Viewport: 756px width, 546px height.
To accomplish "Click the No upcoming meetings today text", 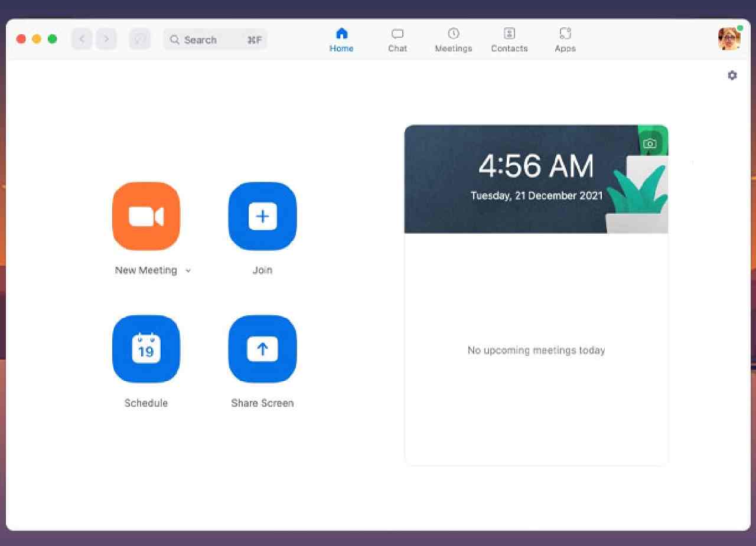I will (x=536, y=350).
